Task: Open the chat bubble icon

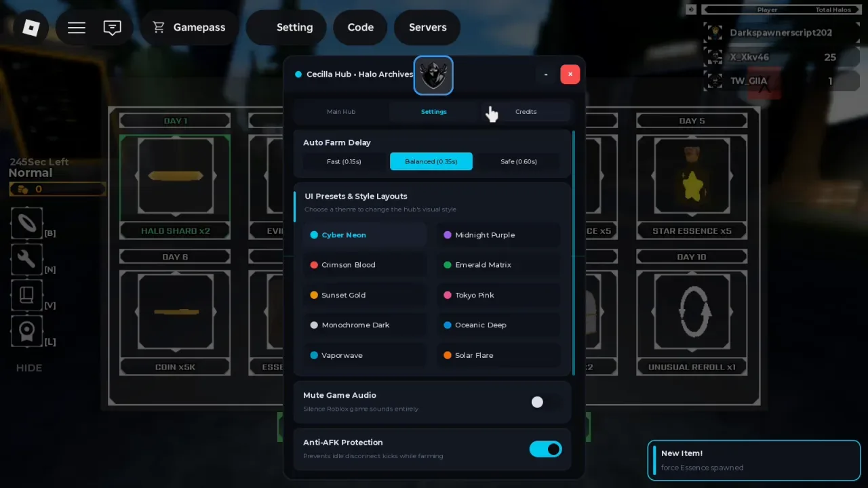Action: [x=113, y=27]
